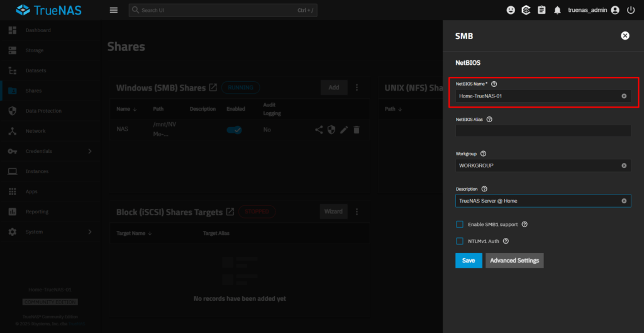
Task: Toggle the hamburger sidebar menu
Action: (x=113, y=10)
